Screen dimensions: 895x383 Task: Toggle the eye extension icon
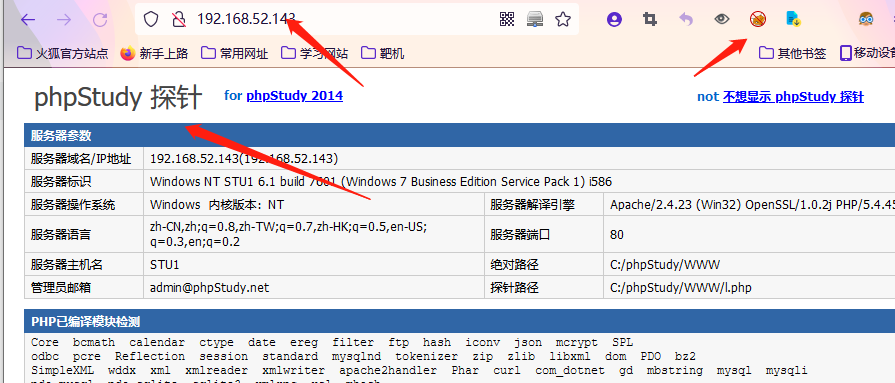coord(722,19)
